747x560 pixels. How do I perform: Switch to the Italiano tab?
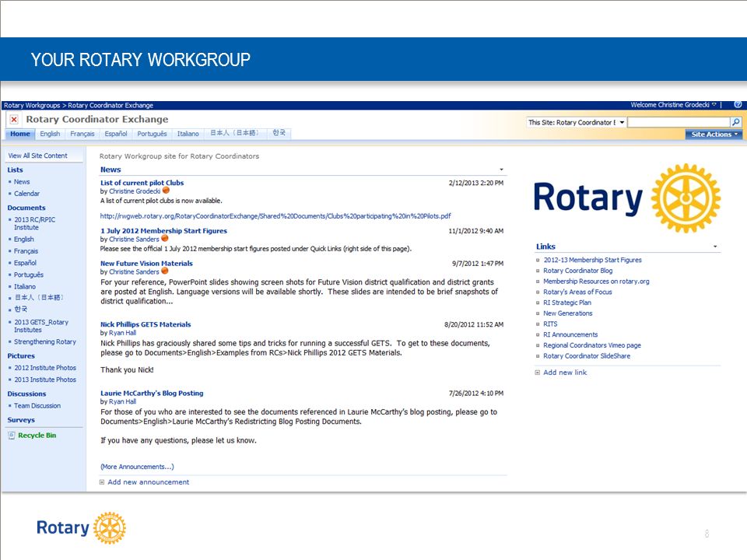pyautogui.click(x=188, y=134)
